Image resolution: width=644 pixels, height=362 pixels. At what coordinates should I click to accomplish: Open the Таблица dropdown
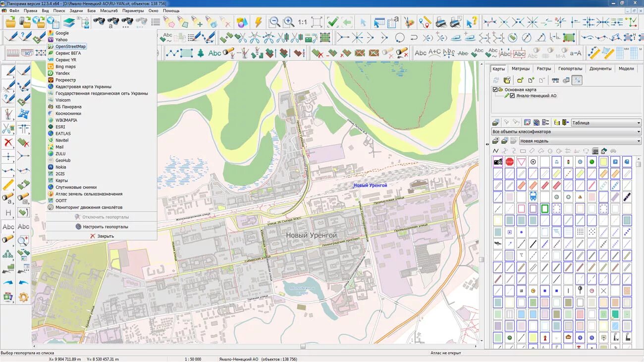[x=606, y=122]
